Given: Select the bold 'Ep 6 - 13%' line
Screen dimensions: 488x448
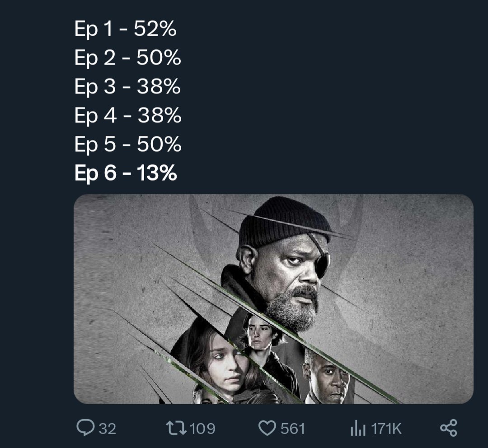Looking at the screenshot, I should coord(126,173).
